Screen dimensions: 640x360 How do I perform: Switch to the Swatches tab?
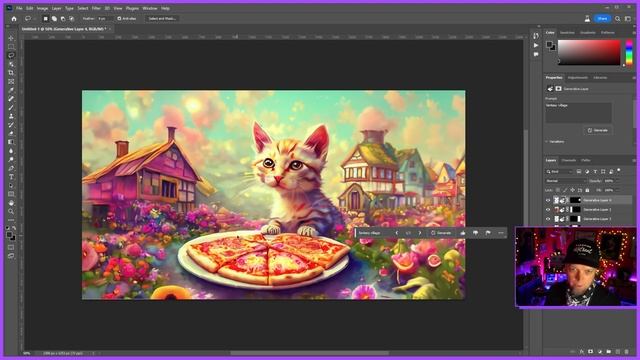pyautogui.click(x=567, y=33)
